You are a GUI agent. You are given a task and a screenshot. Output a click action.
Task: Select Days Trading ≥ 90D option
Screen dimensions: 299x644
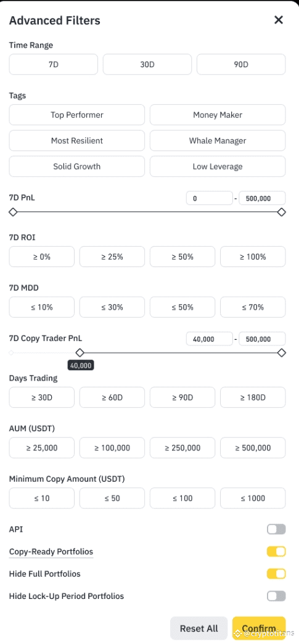[x=182, y=397]
